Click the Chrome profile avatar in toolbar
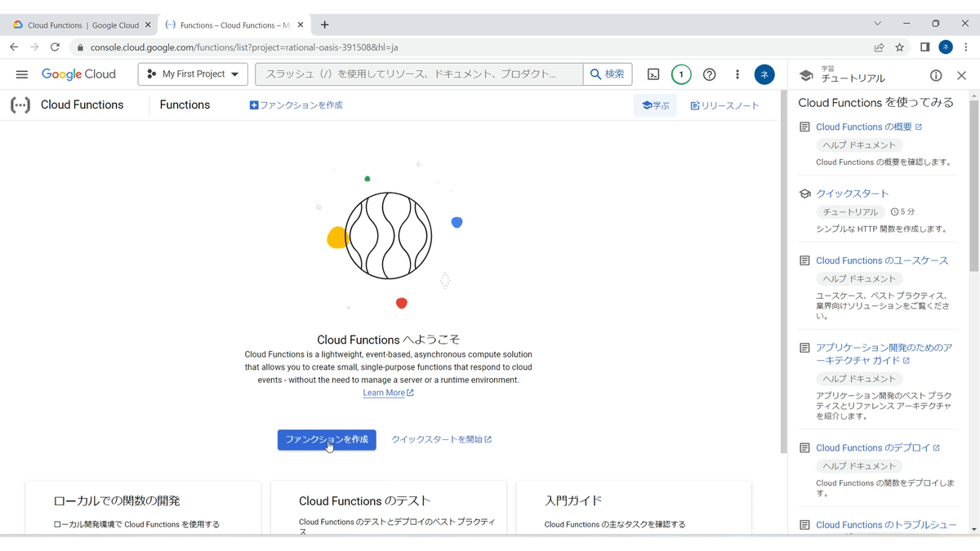This screenshot has height=551, width=980. [946, 47]
